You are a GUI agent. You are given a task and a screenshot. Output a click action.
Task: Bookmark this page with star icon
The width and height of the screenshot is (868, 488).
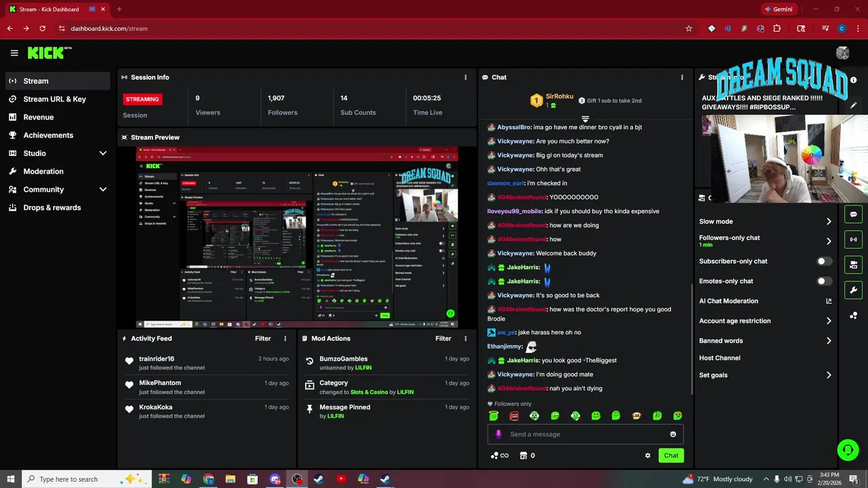click(689, 28)
